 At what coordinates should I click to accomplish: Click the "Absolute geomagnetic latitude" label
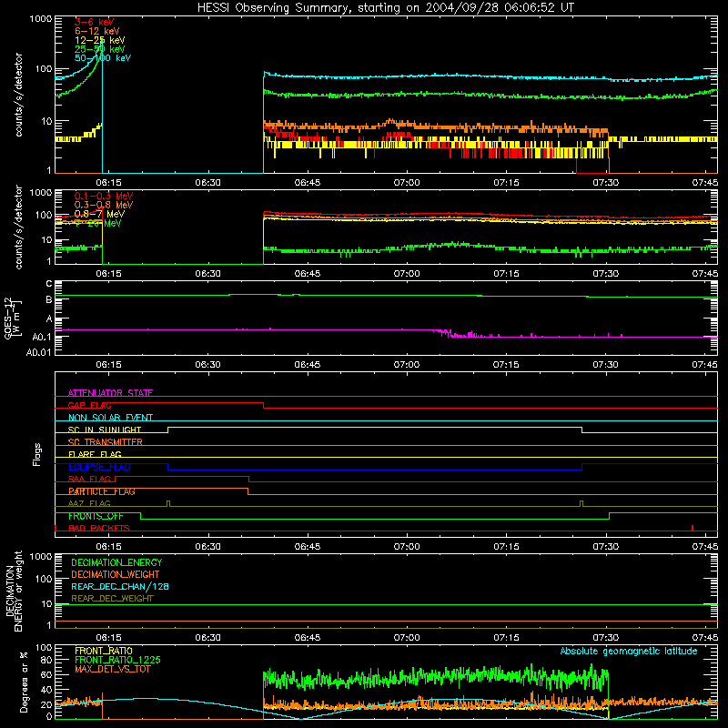click(x=629, y=652)
